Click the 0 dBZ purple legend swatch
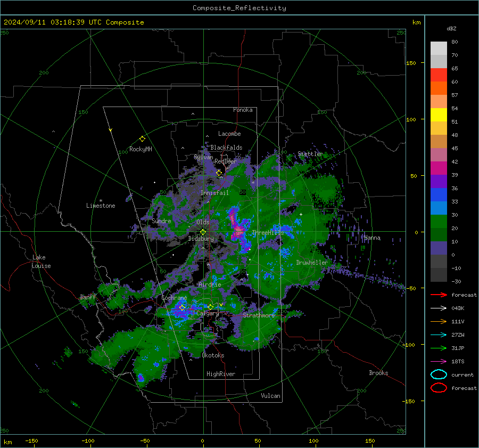 click(439, 248)
